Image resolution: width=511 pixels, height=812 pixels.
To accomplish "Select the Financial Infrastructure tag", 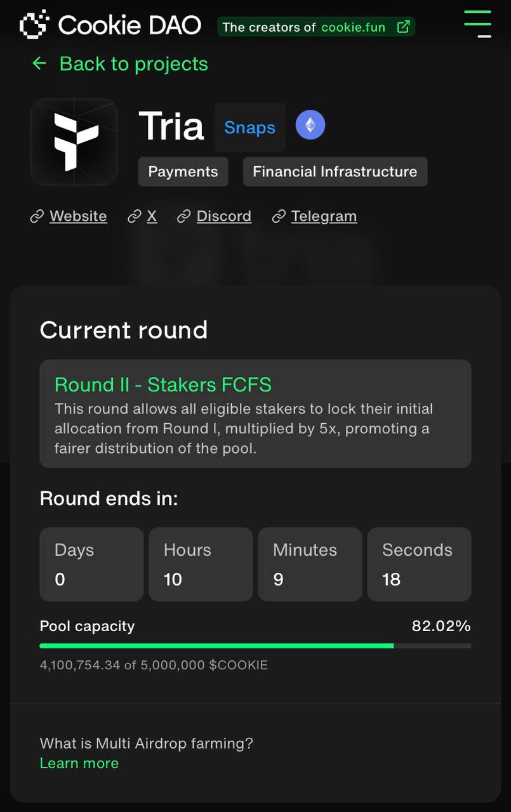I will [x=335, y=172].
